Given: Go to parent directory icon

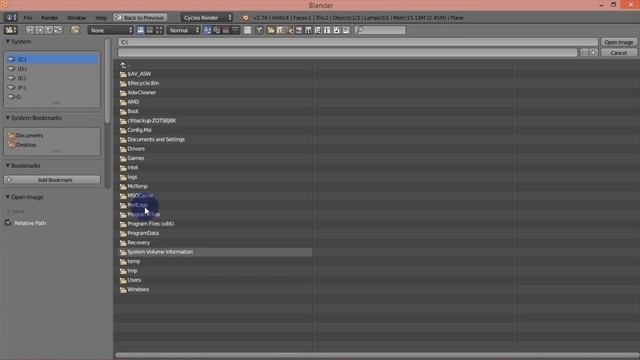Looking at the screenshot, I should coord(49,30).
